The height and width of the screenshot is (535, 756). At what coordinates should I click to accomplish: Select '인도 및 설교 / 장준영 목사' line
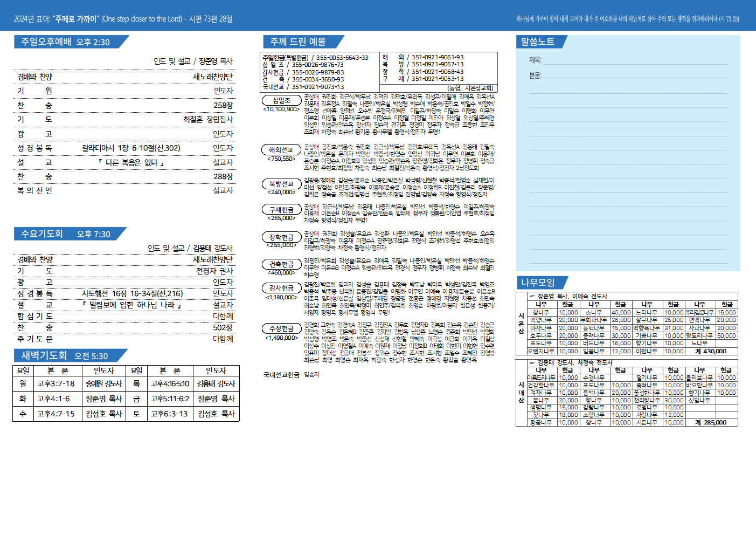tap(193, 61)
